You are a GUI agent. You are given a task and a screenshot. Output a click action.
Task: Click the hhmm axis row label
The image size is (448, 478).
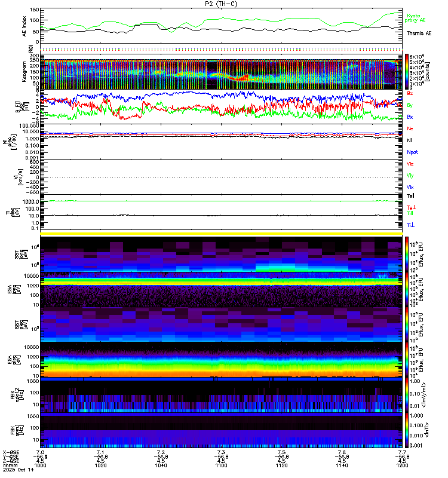(10, 465)
